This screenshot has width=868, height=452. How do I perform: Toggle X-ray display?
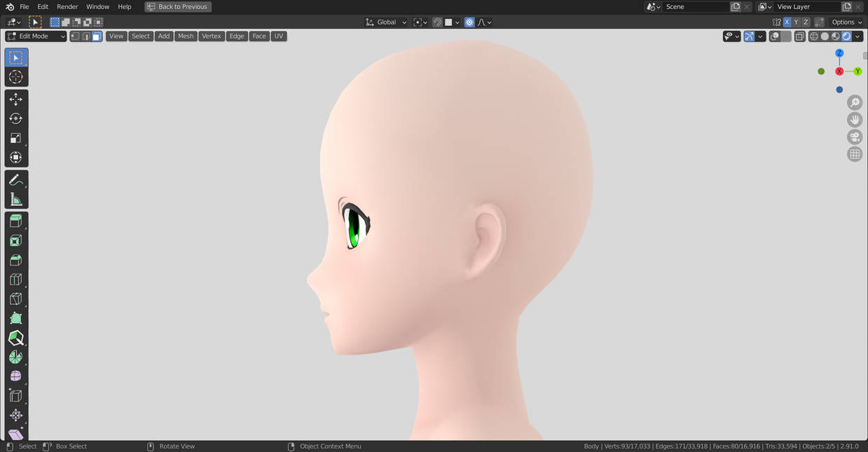[x=799, y=36]
